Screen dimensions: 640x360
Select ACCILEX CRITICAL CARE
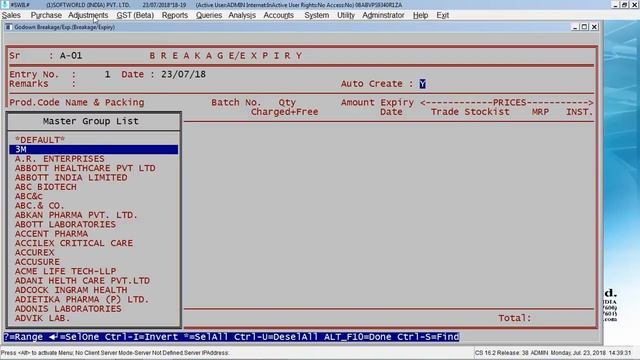(93, 243)
